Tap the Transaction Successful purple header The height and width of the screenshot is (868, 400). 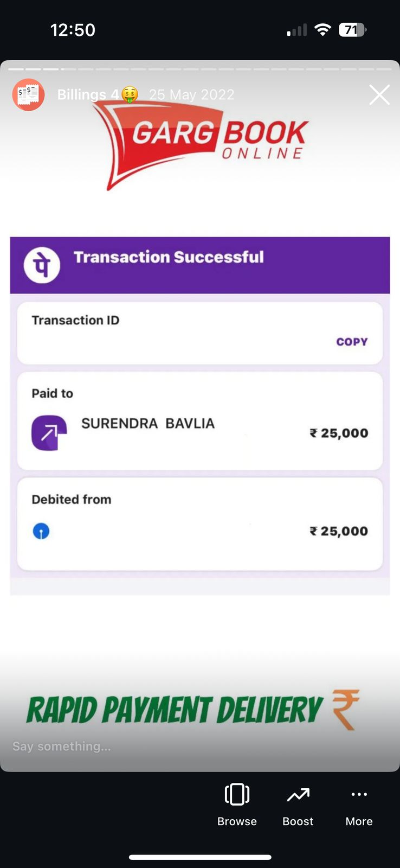click(200, 265)
